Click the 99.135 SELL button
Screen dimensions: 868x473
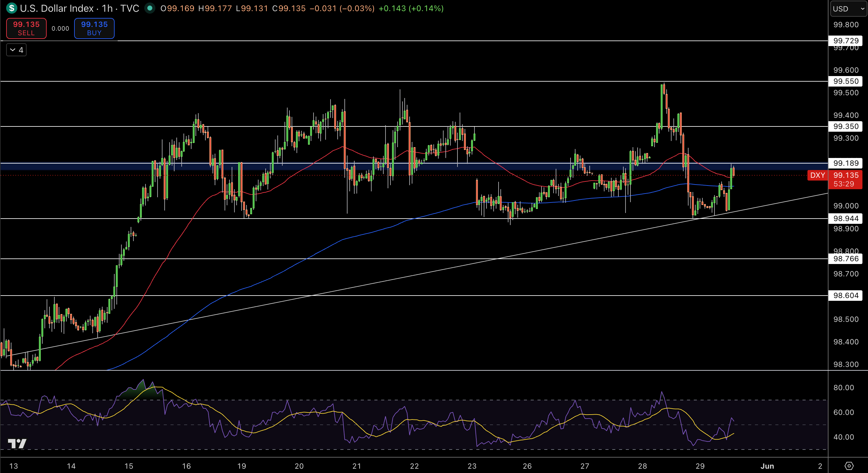tap(26, 28)
